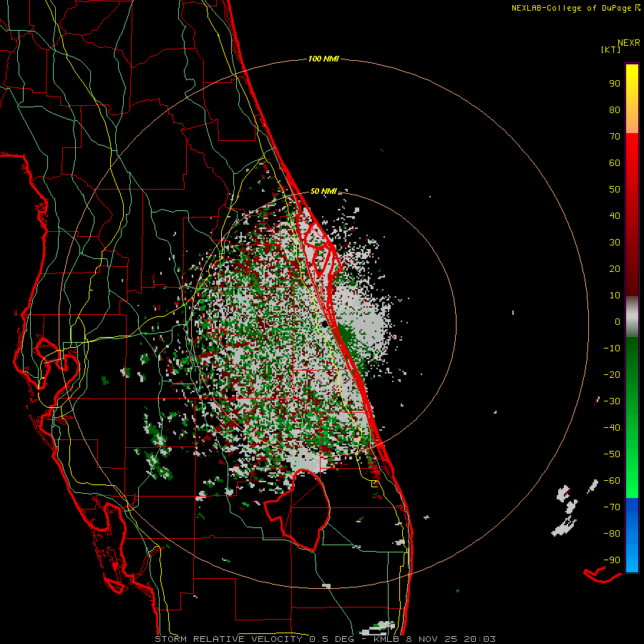The image size is (644, 644).
Task: Click the -80 value on velocity scale
Action: 612,534
